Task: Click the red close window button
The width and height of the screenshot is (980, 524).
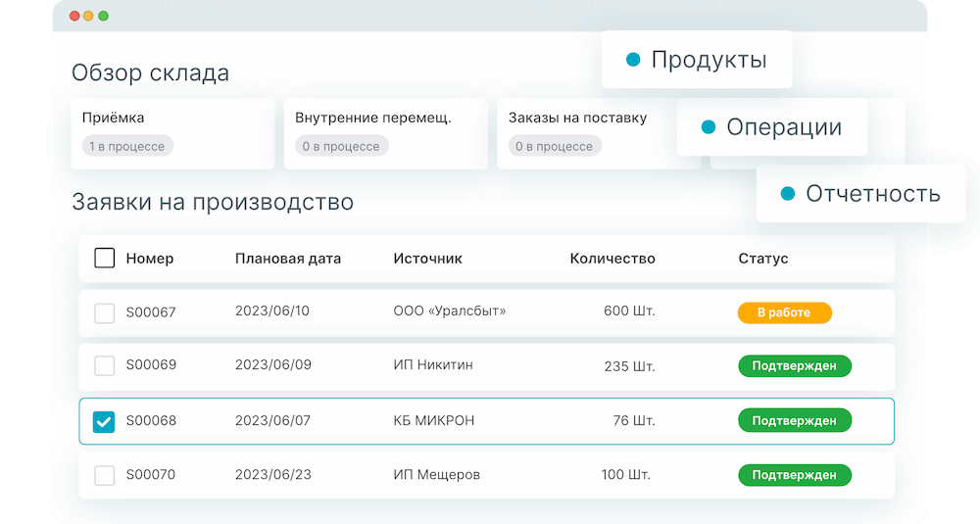Action: (73, 17)
